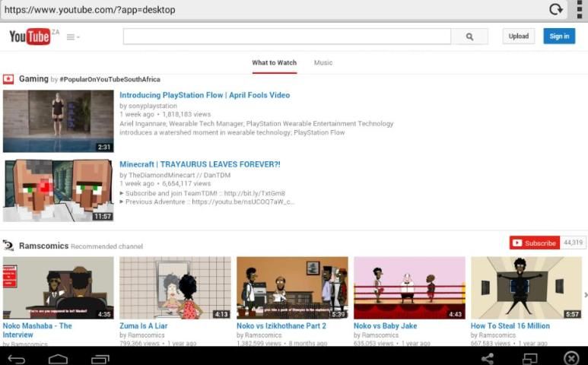
Task: Tap the Android home button
Action: (x=59, y=357)
